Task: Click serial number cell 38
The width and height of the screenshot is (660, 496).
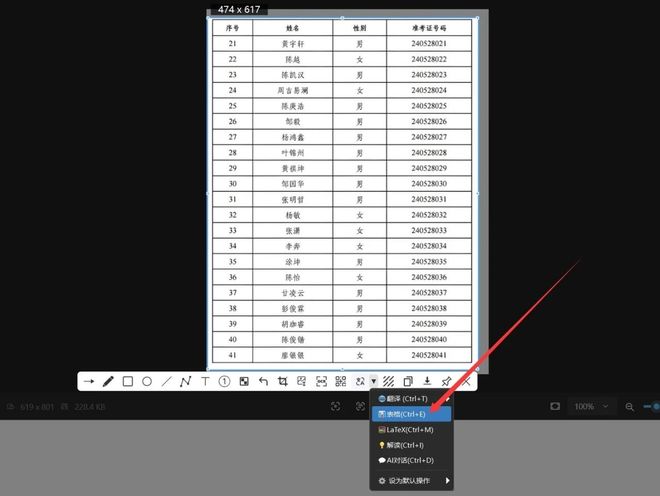Action: click(232, 308)
